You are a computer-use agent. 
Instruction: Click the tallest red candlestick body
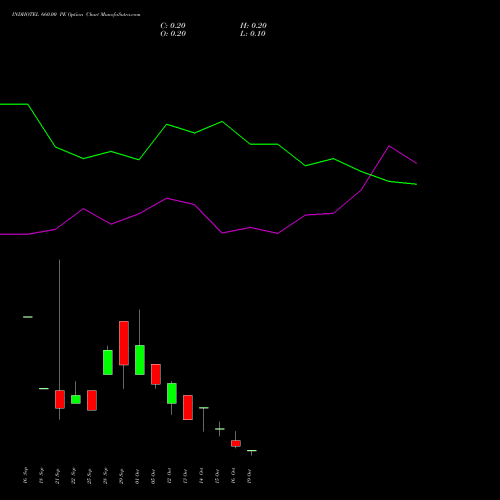[x=124, y=343]
